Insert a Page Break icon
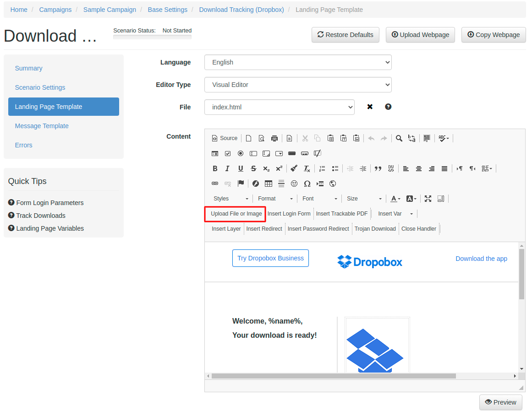Screen dimensions: 532x411 [x=320, y=184]
